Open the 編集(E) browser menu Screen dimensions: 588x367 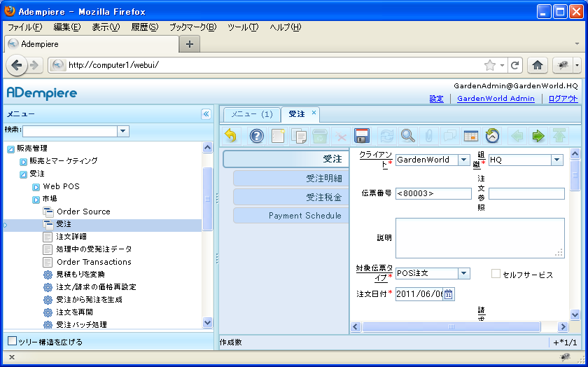pos(67,27)
